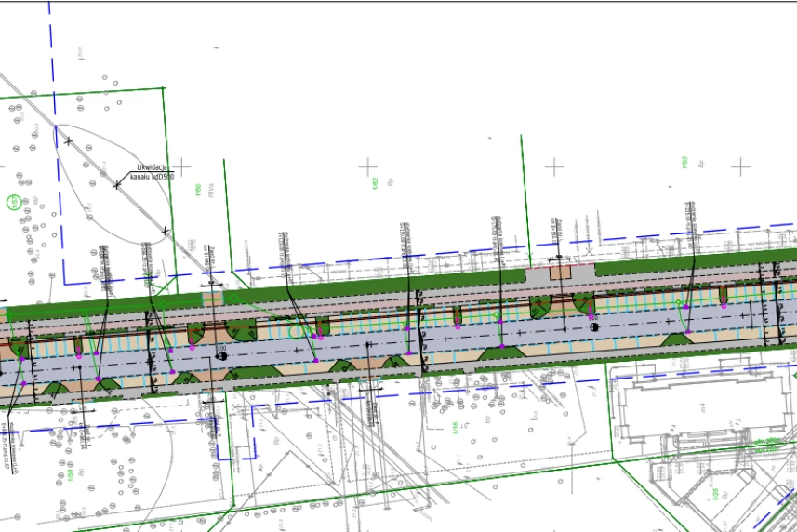
Task: Click the grid crosshair beside the Likwidacja label
Action: pyautogui.click(x=184, y=166)
